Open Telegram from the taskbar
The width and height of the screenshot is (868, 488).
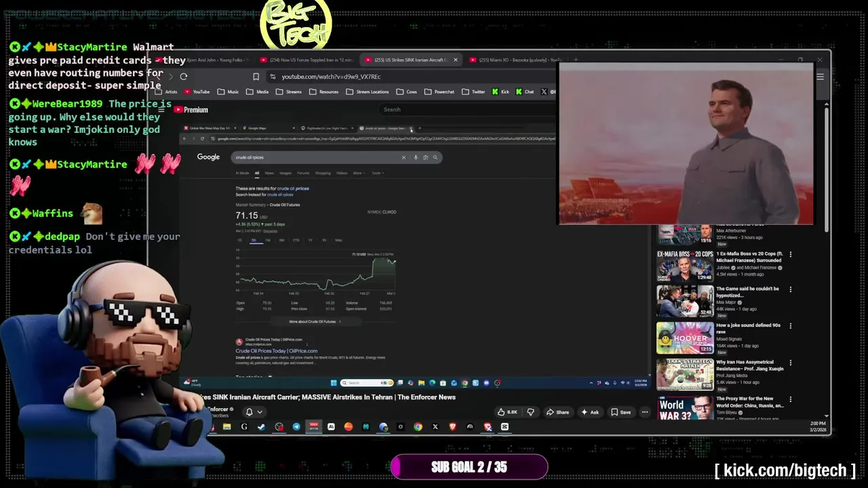pos(296,427)
